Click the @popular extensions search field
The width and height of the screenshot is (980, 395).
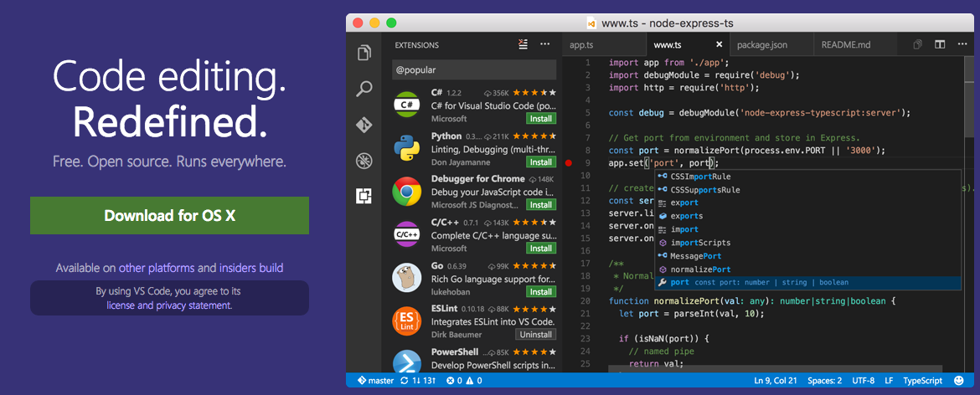point(474,70)
